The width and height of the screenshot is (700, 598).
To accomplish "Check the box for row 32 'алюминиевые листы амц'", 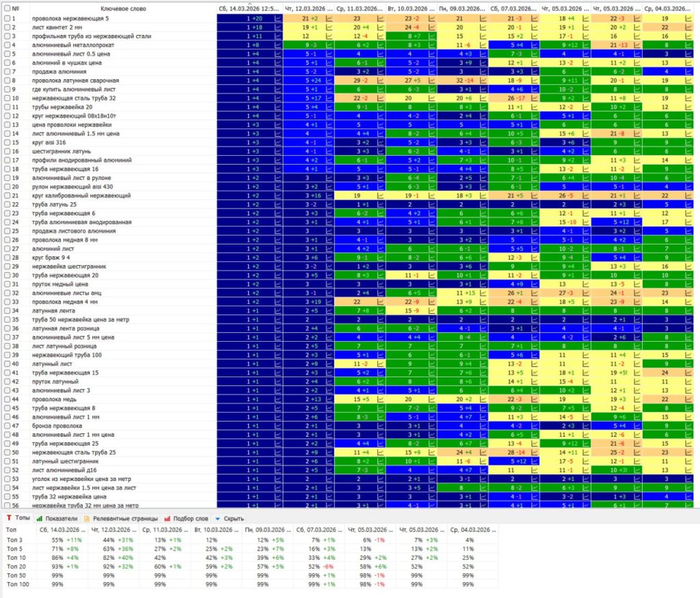I will click(7, 293).
